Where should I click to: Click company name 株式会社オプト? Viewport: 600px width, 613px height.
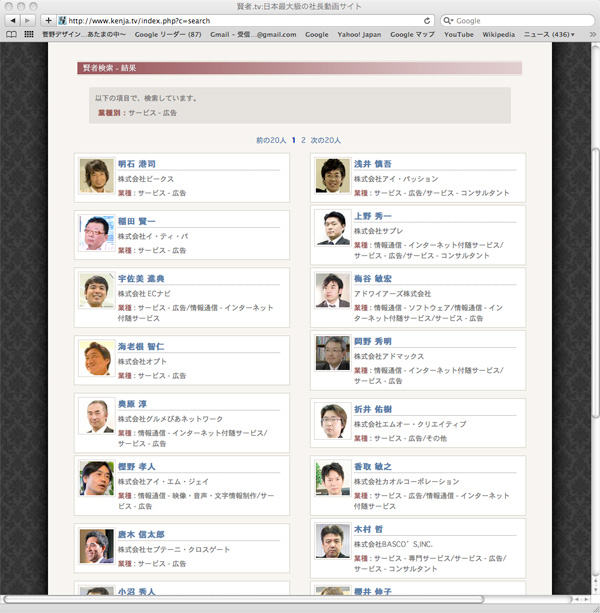tap(142, 362)
